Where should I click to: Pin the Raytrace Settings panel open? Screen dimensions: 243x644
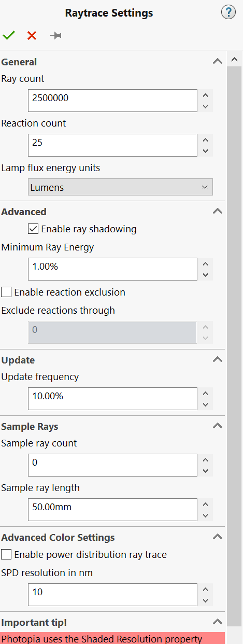(x=55, y=35)
